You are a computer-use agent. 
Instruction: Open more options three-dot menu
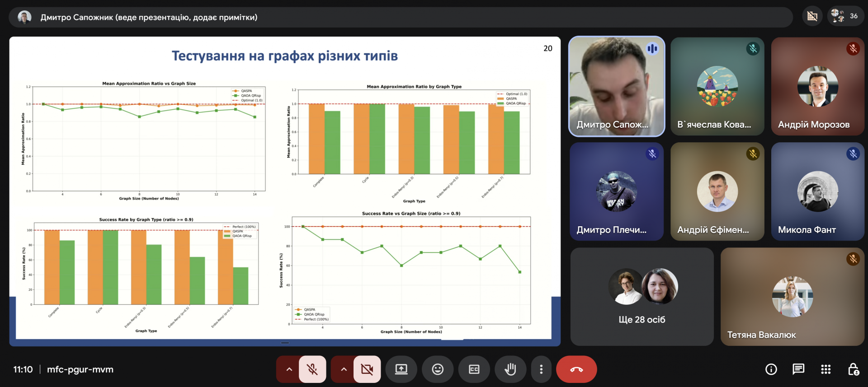[x=541, y=369]
